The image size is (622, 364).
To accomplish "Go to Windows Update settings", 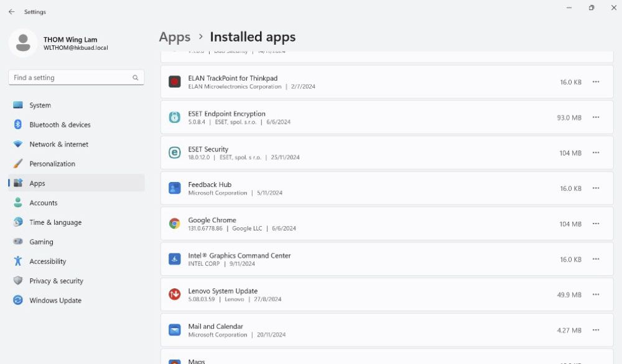I will [55, 301].
